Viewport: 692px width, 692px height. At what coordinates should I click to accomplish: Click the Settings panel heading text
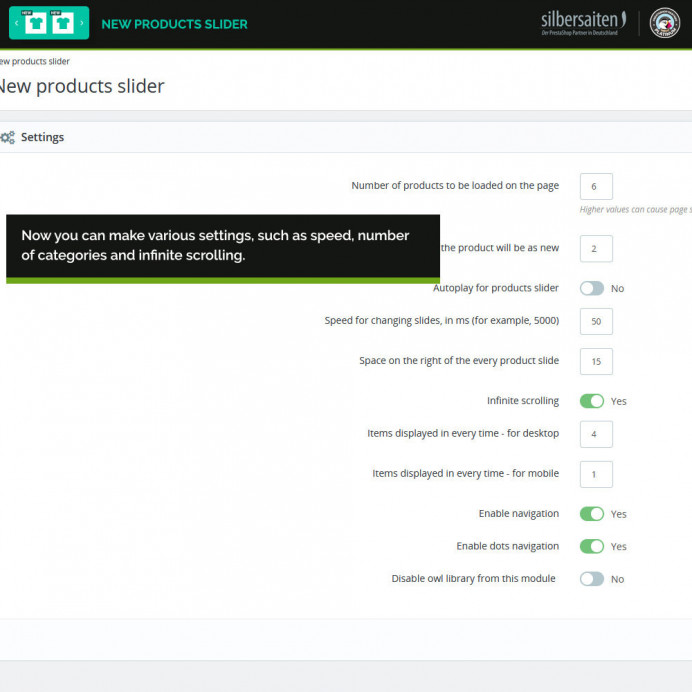42,137
